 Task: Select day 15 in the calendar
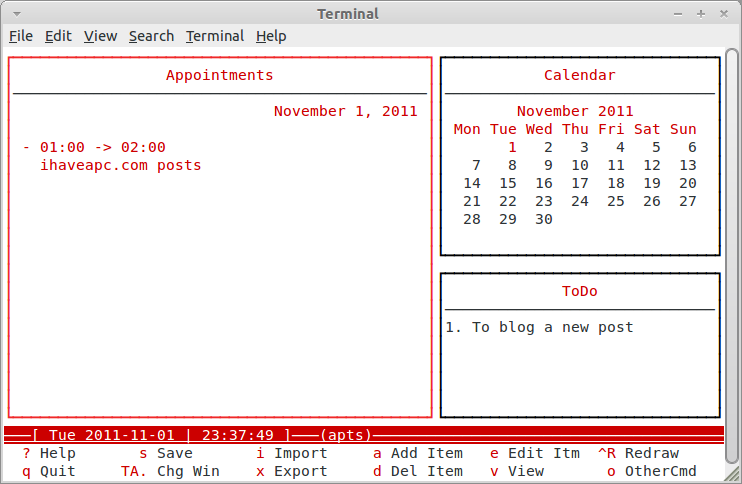[x=508, y=183]
